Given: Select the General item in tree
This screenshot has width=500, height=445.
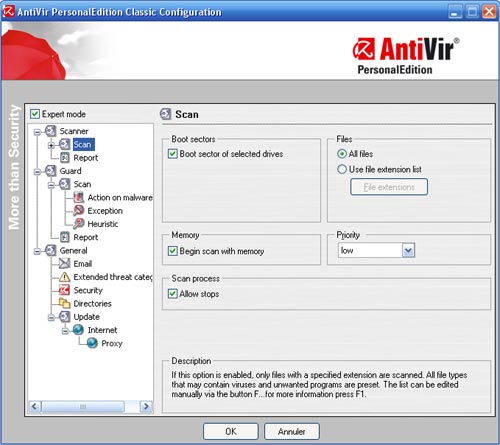Looking at the screenshot, I should point(73,250).
